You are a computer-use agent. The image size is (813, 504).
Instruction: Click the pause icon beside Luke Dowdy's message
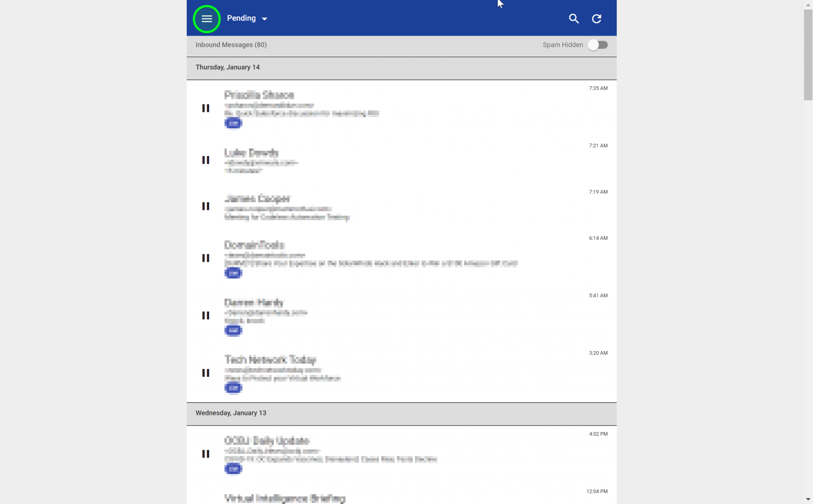pyautogui.click(x=205, y=160)
